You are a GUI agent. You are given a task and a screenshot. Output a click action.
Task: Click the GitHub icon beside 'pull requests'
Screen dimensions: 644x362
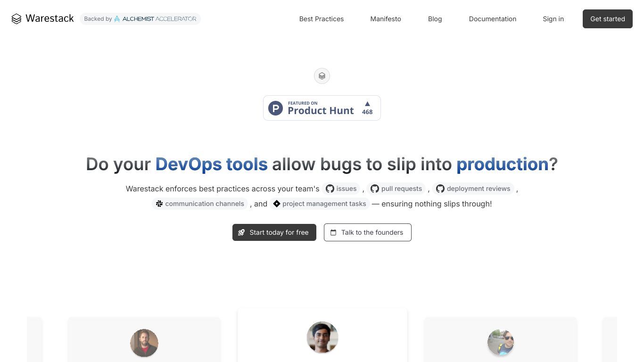[375, 189]
